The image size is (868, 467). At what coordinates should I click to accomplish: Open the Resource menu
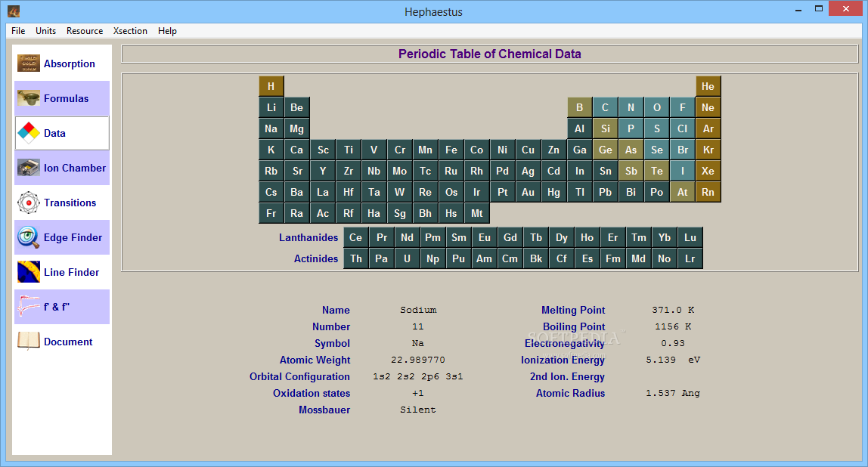pos(85,31)
